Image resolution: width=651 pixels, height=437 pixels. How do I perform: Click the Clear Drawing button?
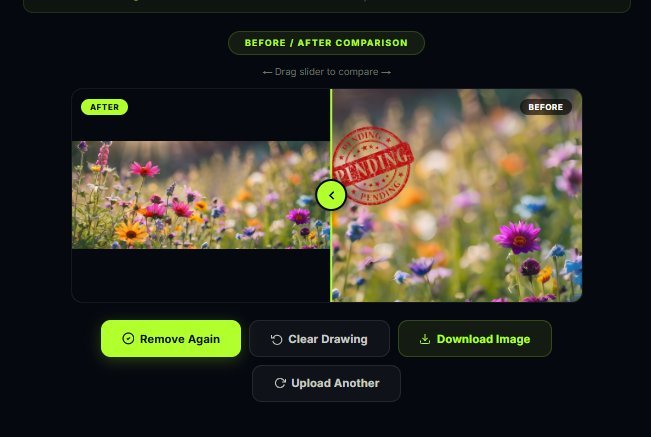[x=319, y=339]
